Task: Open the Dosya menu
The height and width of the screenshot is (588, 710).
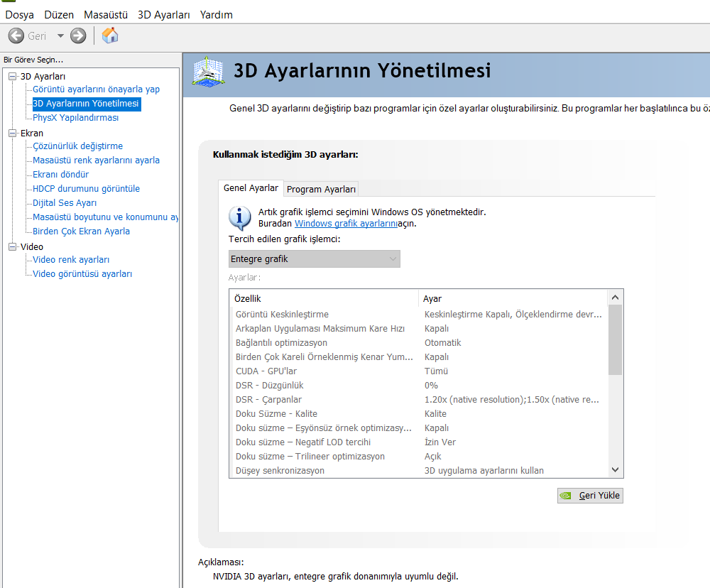Action: pyautogui.click(x=19, y=15)
